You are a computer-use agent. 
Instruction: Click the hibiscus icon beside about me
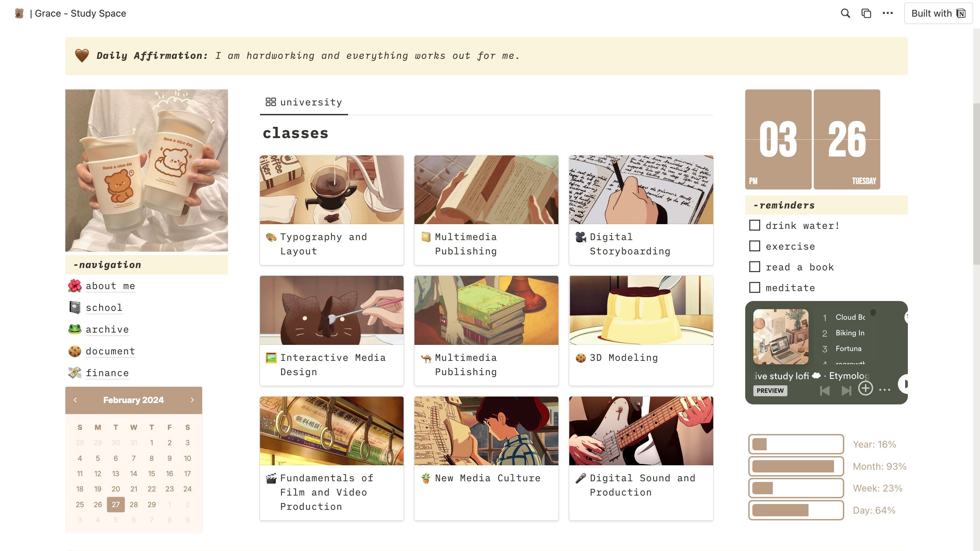pyautogui.click(x=75, y=286)
